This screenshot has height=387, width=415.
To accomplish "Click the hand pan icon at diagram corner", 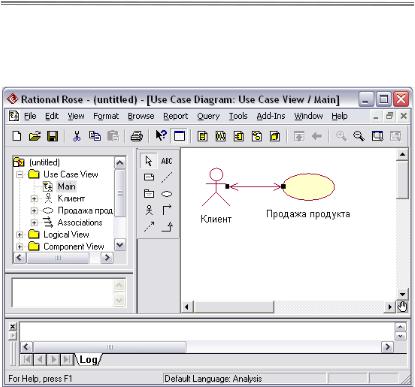I will [402, 306].
